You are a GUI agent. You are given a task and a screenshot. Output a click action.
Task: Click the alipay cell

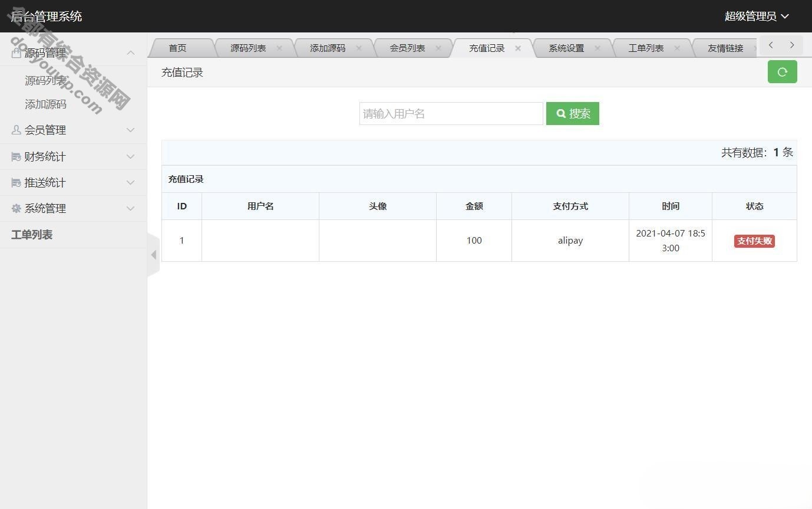[x=570, y=241]
